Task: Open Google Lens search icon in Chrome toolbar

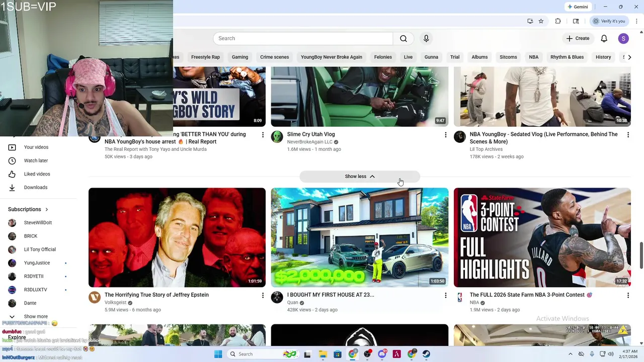Action: (576, 21)
